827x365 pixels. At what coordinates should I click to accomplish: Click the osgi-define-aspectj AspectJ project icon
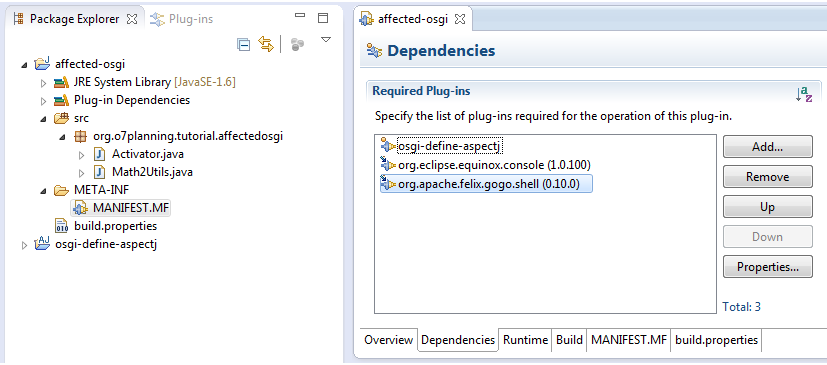[x=42, y=244]
